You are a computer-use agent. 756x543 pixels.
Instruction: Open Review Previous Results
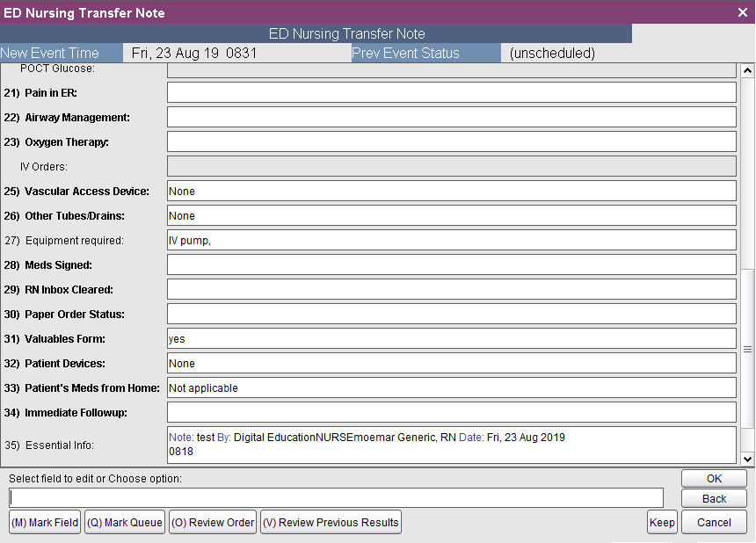point(330,521)
